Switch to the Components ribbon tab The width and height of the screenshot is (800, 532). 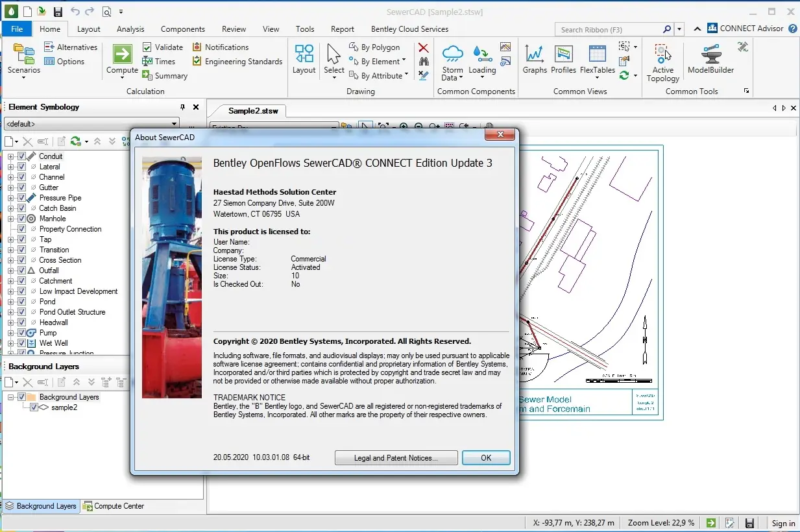[x=183, y=29]
